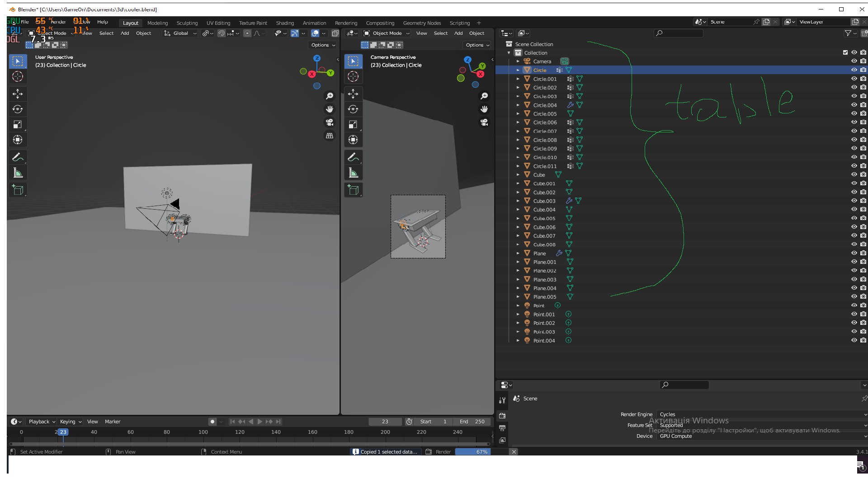The height and width of the screenshot is (488, 868).
Task: Select the Scale tool in left viewport
Action: click(x=18, y=124)
